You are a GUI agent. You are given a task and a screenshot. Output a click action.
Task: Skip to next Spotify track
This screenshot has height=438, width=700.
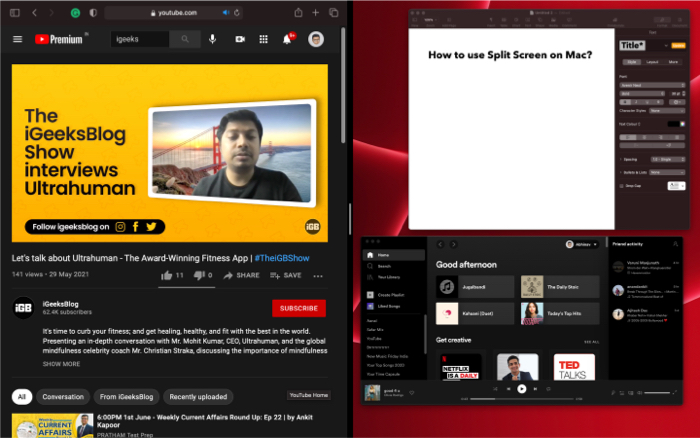pos(535,389)
